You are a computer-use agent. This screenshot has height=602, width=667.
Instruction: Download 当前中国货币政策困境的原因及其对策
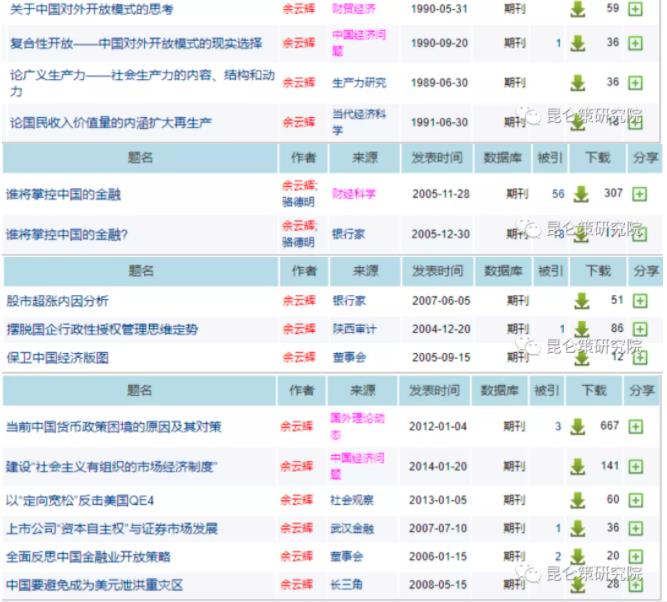578,427
